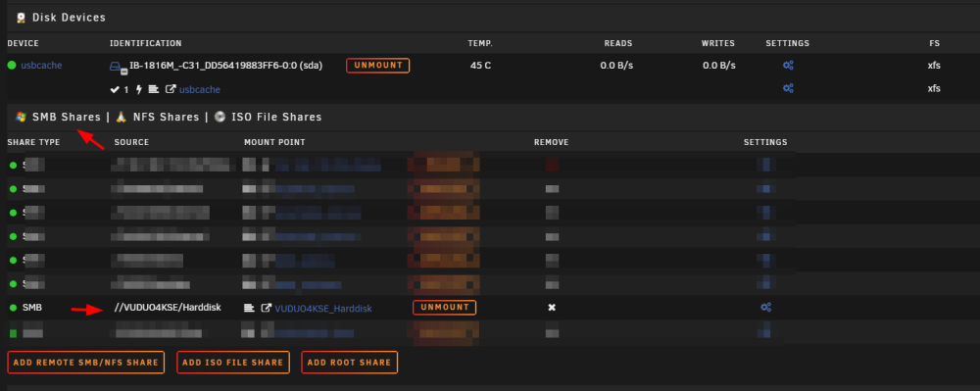The height and width of the screenshot is (391, 980).
Task: Click the SHARE TYPE column header
Action: (33, 142)
